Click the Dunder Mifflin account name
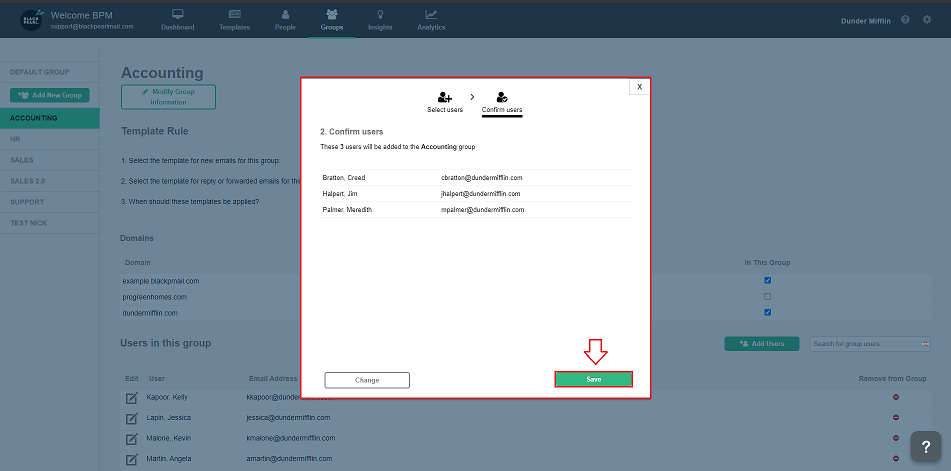The image size is (951, 471). coord(866,21)
